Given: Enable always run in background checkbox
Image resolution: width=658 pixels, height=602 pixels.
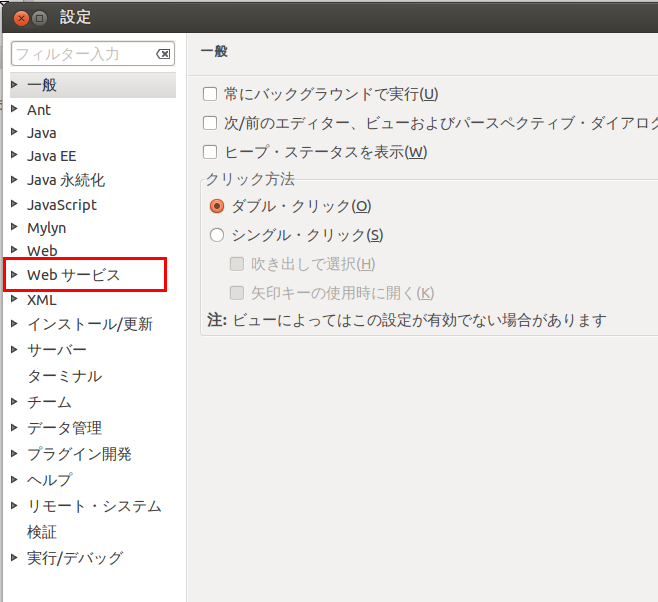Looking at the screenshot, I should tap(210, 94).
